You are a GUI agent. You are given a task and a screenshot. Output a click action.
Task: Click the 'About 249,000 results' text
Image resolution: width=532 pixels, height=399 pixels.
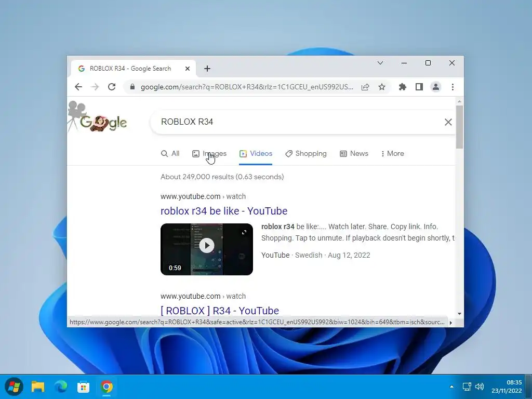point(222,177)
